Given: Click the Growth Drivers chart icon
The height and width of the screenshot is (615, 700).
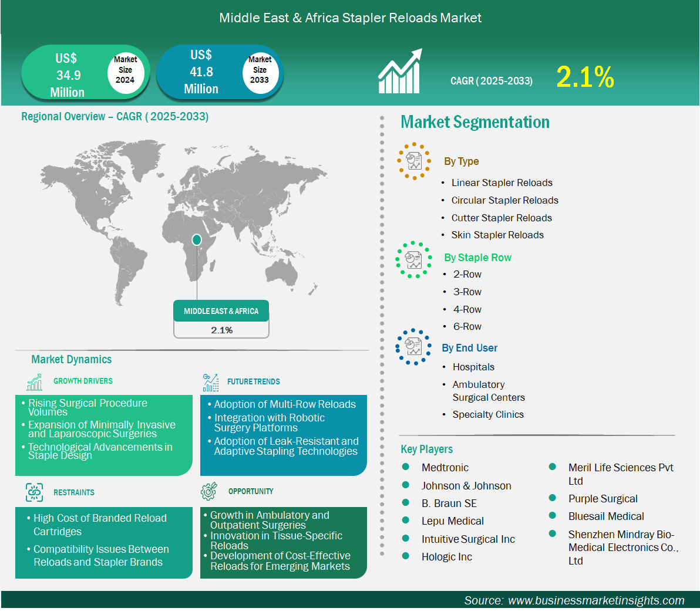Looking at the screenshot, I should coord(35,382).
